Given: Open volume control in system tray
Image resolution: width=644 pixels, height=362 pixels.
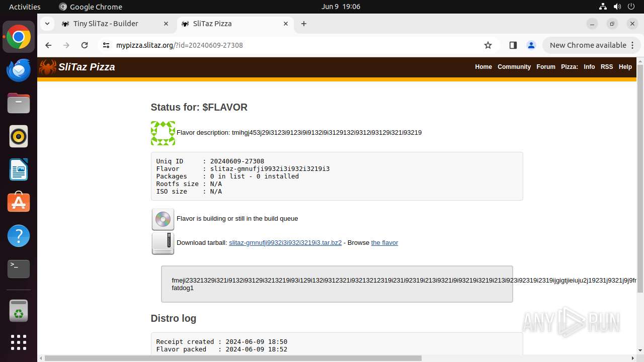Looking at the screenshot, I should point(617,7).
